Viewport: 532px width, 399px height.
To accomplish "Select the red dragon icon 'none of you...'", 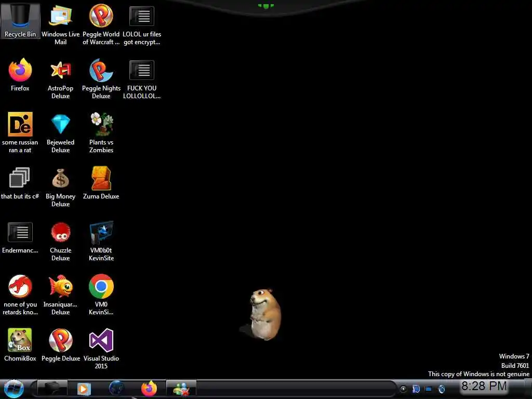I will (20, 295).
